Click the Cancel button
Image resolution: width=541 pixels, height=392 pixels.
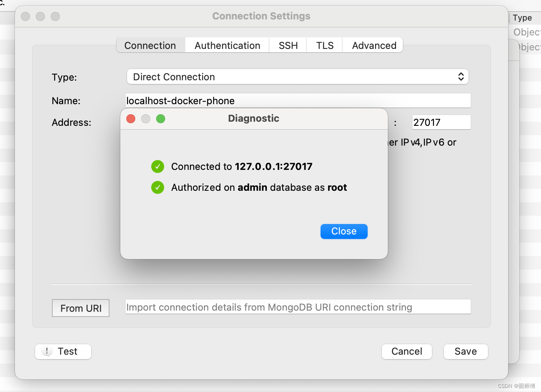(x=406, y=351)
